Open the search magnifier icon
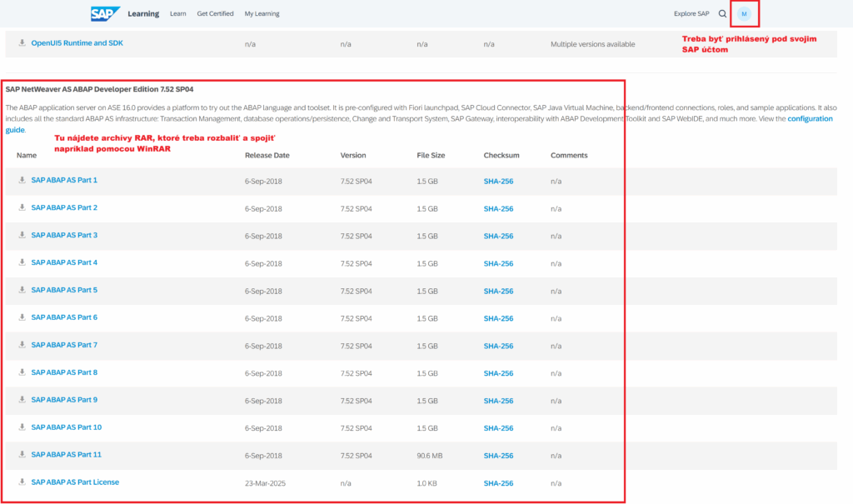Screen dimensions: 853x504 (722, 13)
